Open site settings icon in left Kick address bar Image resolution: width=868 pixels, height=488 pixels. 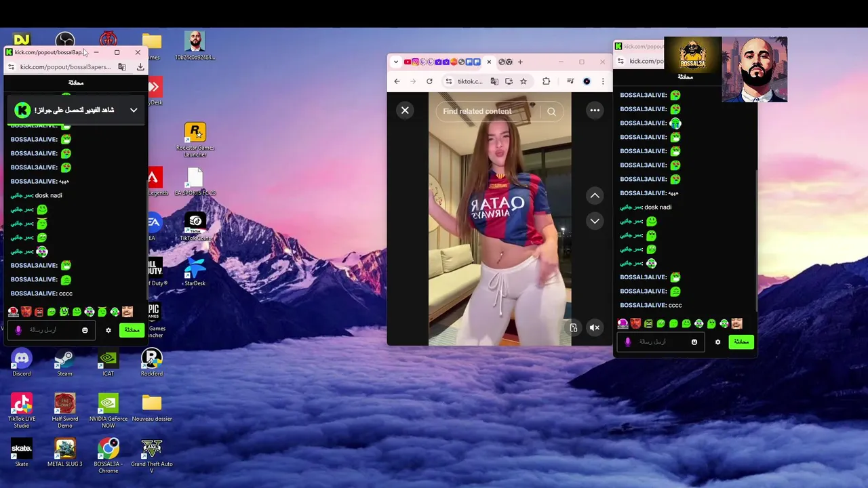point(11,67)
